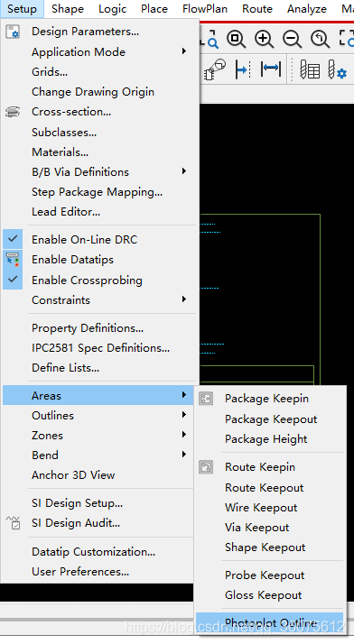Expand the Zones submenu
This screenshot has width=354, height=644.
(x=98, y=436)
